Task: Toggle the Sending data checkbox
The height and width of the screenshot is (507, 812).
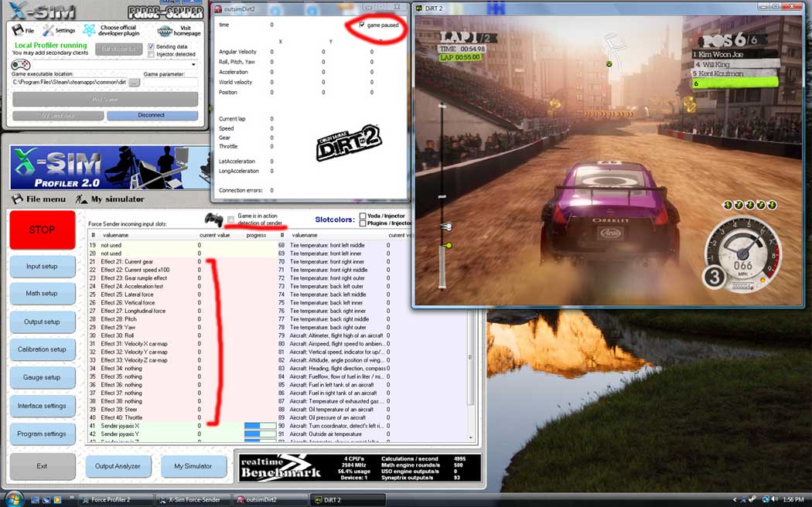Action: click(152, 46)
